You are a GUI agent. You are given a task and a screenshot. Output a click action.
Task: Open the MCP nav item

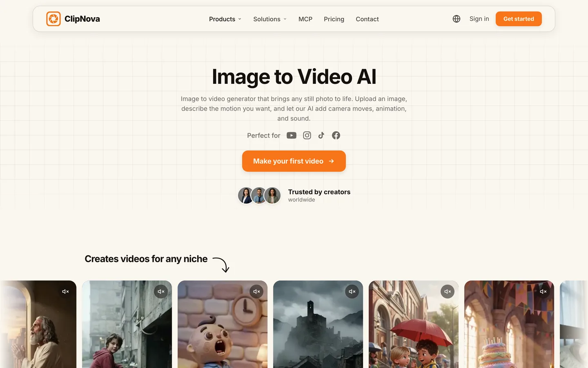coord(305,19)
